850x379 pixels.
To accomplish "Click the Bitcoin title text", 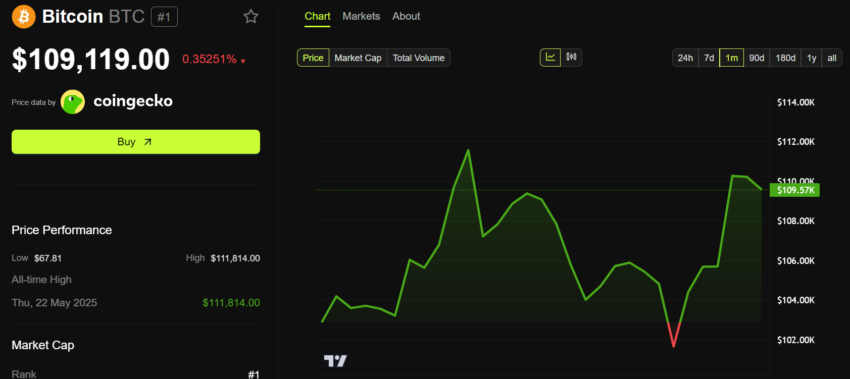I will pyautogui.click(x=73, y=17).
